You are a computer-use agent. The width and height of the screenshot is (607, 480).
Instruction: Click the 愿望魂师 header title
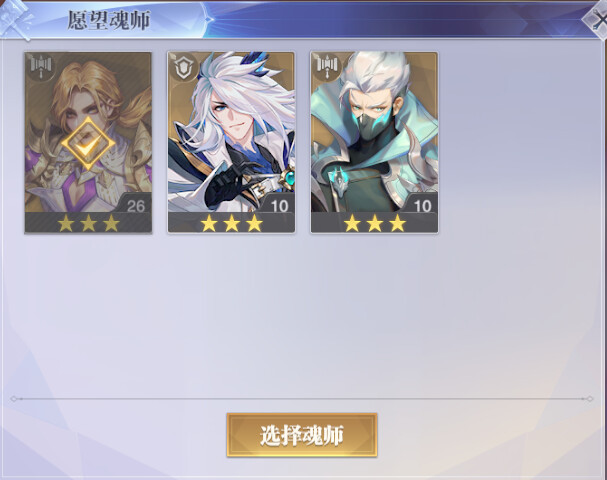coord(109,20)
